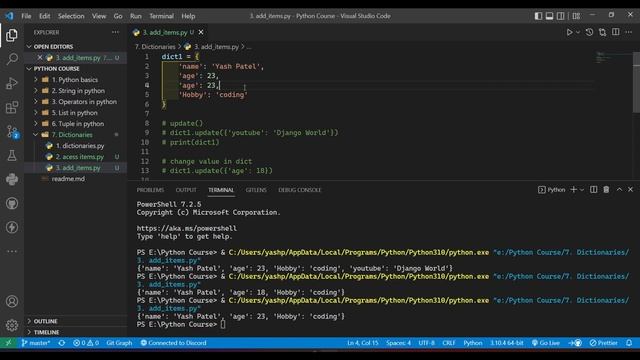Open the Search view in activity bar
640x360 pixels.
click(x=12, y=59)
